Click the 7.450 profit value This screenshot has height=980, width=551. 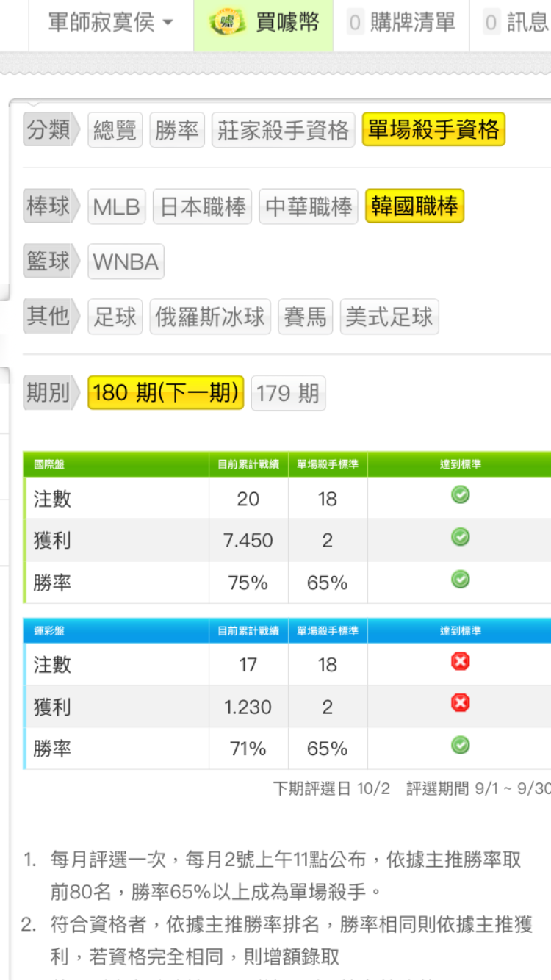coord(248,541)
